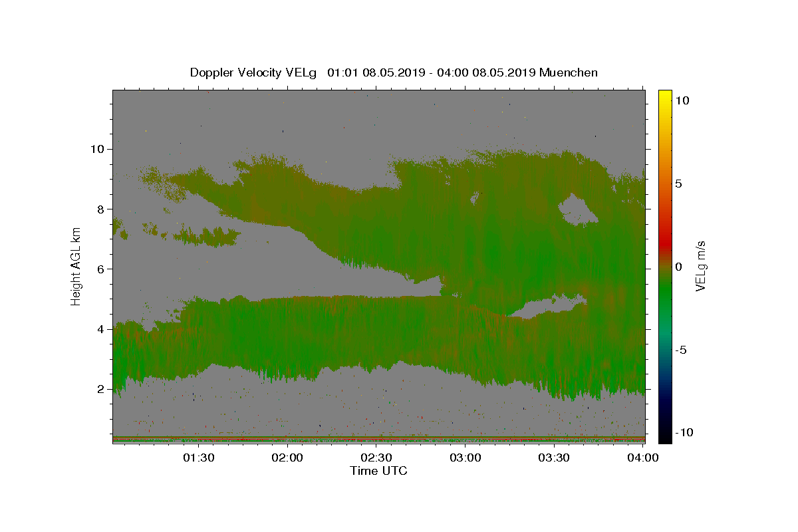Screen dimensions: 798x532
Task: Click the colorbar value 0 label
Action: click(678, 267)
